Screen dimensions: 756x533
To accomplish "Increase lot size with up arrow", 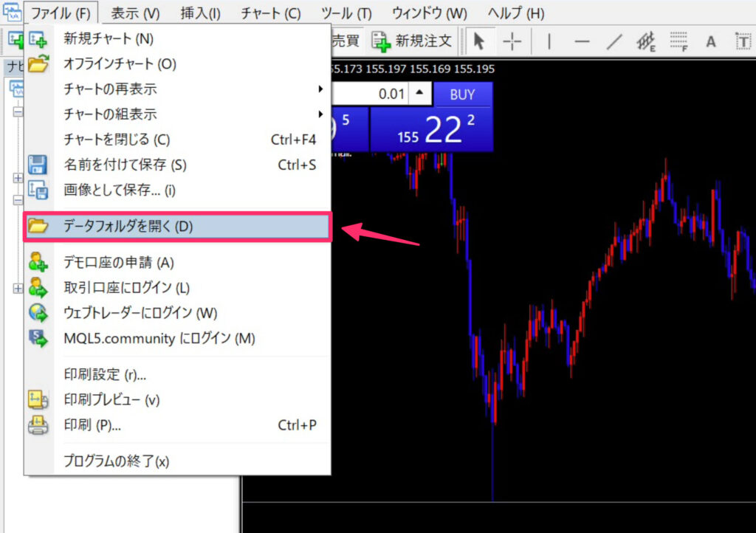I will [419, 94].
